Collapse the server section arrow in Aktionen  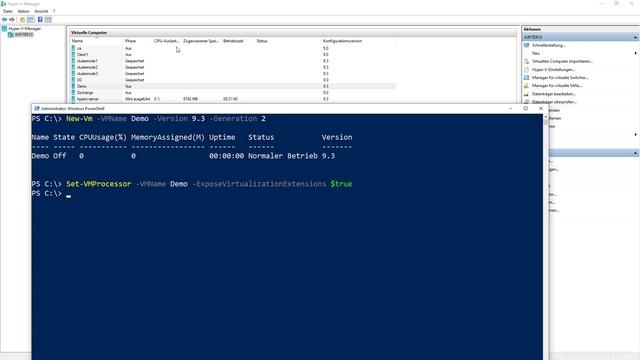click(636, 37)
